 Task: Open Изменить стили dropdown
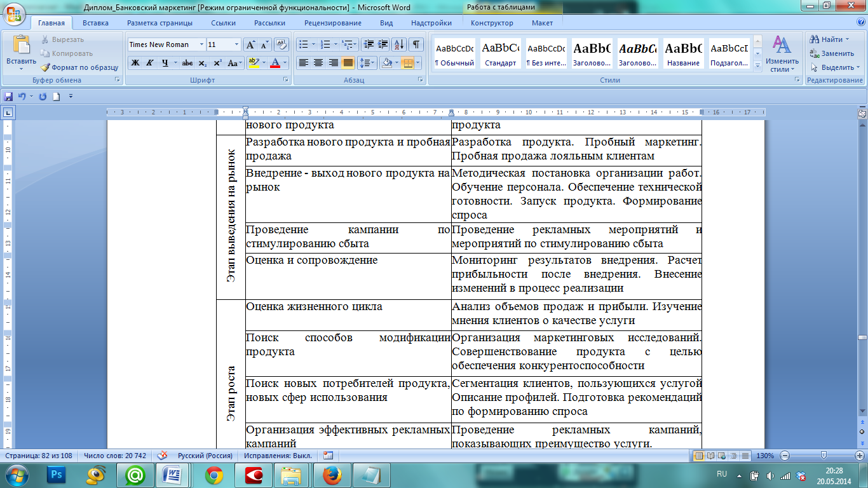781,54
